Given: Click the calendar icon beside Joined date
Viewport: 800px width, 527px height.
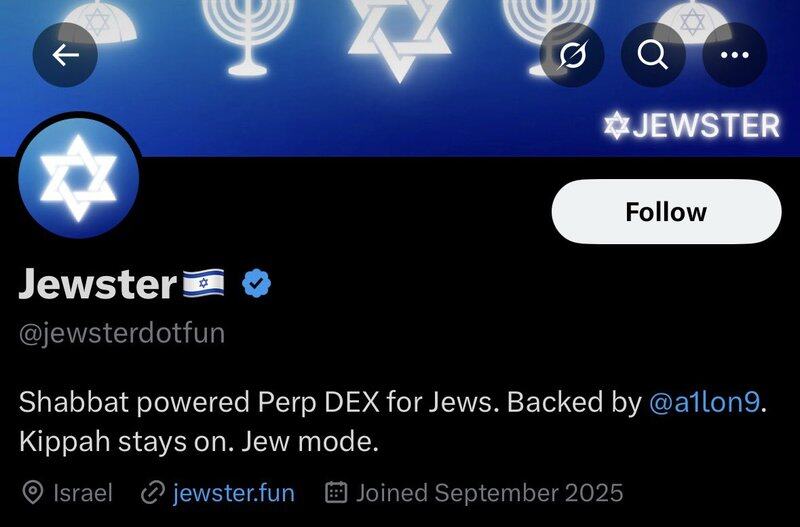Looking at the screenshot, I should (x=337, y=493).
